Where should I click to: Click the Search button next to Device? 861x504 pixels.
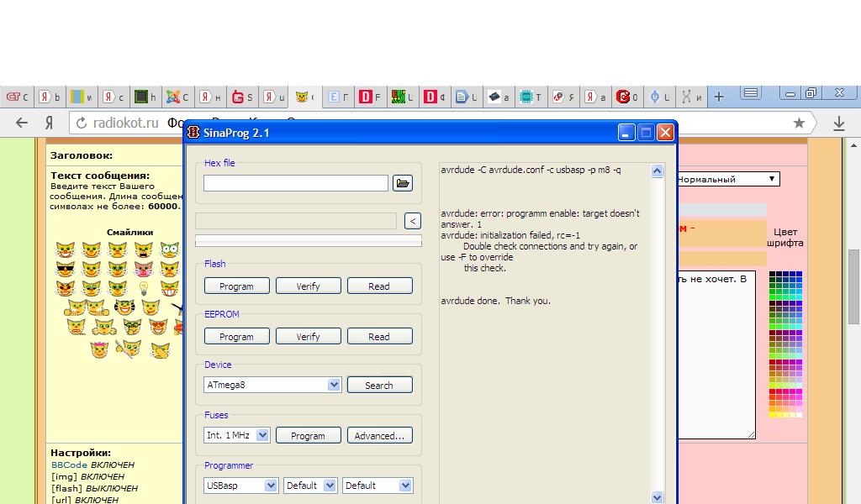tap(378, 385)
